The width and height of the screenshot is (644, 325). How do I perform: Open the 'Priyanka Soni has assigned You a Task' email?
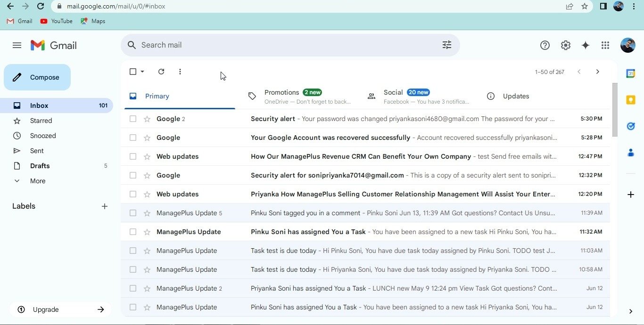(x=365, y=288)
